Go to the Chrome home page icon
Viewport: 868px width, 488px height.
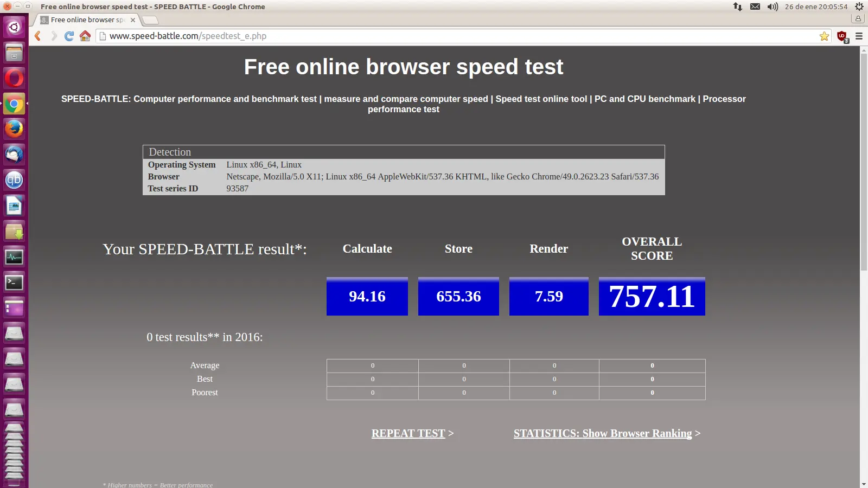(x=85, y=36)
